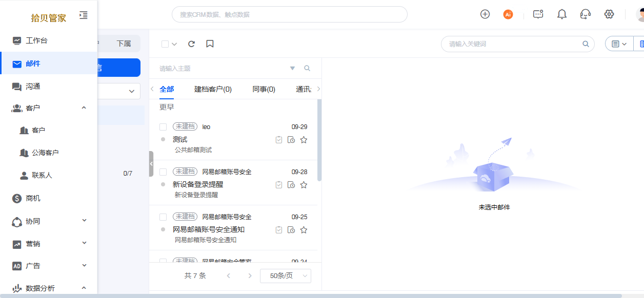Screen dimensions: 644x298
Task: Click the 工作台 chart icon
Action: [17, 40]
